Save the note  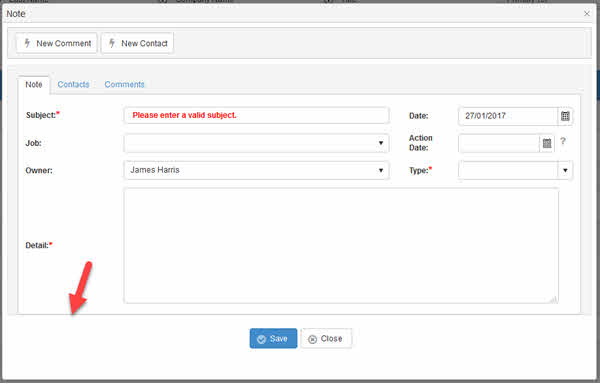tap(273, 338)
